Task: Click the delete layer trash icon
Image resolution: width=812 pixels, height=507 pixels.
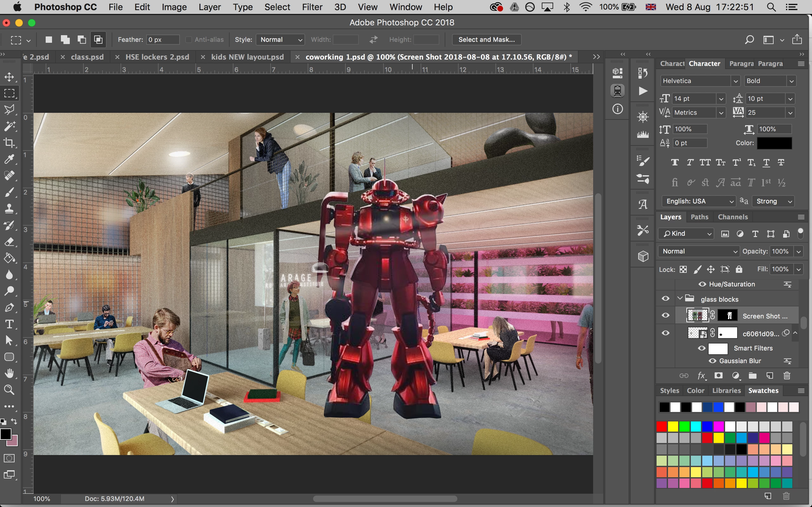Action: (x=787, y=375)
